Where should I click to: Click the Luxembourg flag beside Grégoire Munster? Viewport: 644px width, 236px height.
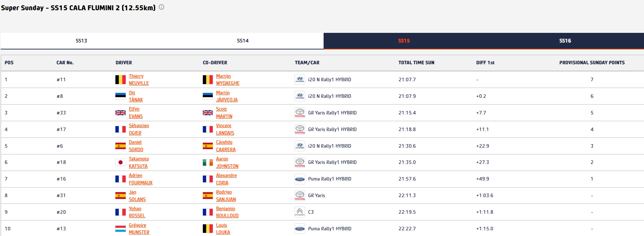coord(120,229)
